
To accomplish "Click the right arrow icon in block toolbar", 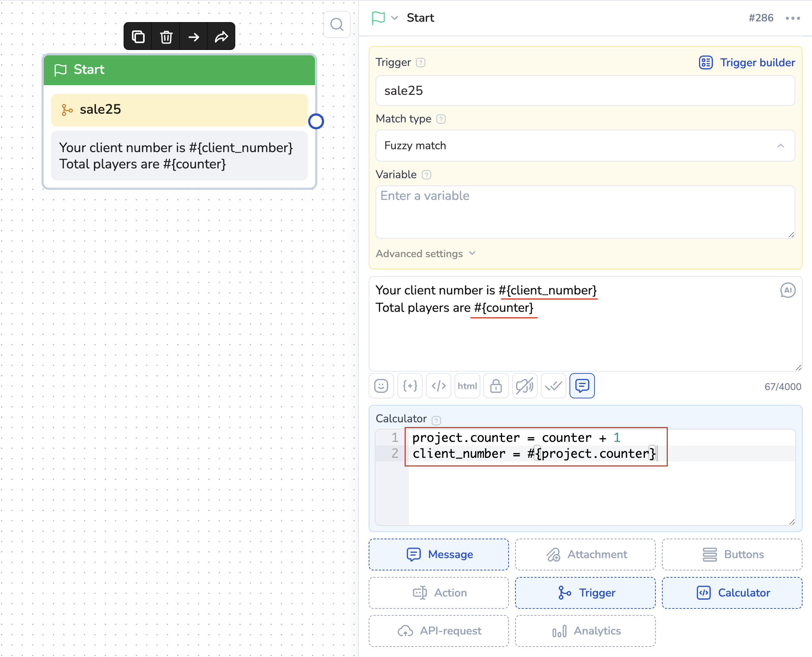I will coord(194,37).
